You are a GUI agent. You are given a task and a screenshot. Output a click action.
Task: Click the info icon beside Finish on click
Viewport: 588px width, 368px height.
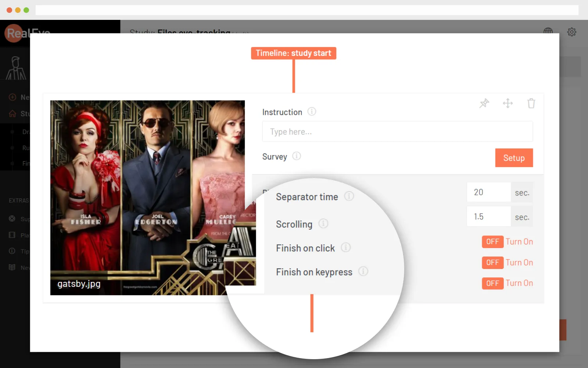pyautogui.click(x=345, y=248)
